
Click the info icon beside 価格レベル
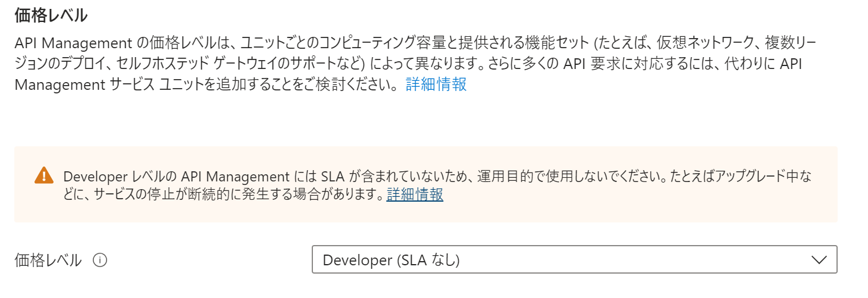[x=101, y=260]
